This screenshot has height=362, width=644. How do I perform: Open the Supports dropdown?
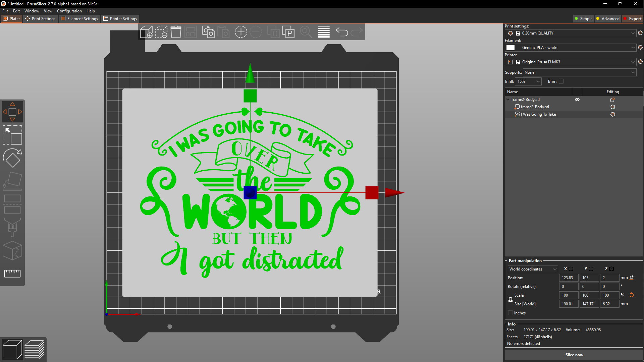[x=579, y=72]
